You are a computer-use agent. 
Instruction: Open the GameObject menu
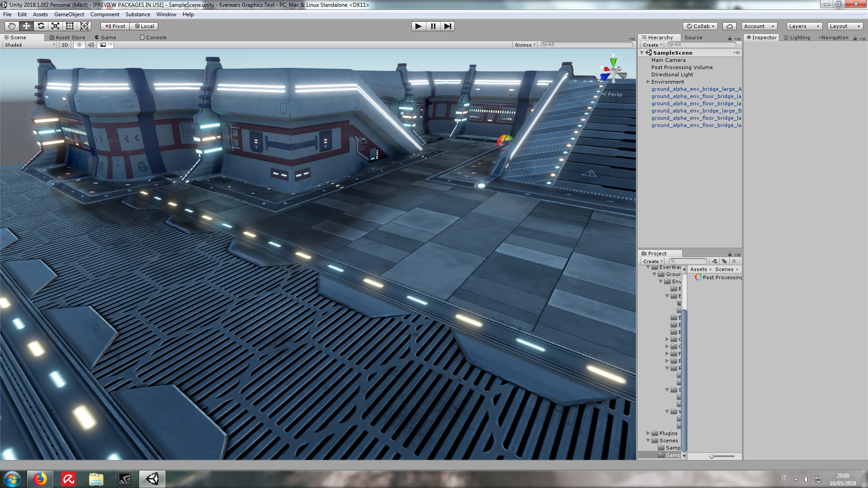69,14
